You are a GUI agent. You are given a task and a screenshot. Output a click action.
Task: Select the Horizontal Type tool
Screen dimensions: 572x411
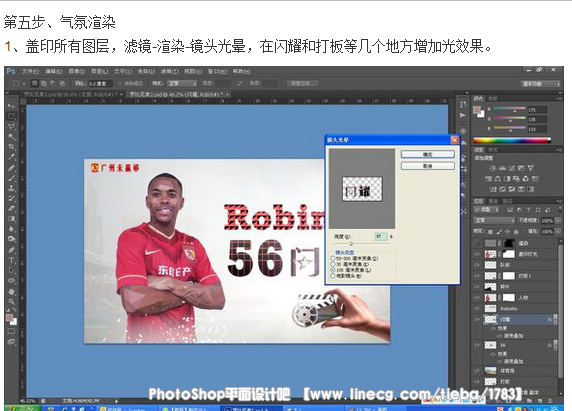pos(11,260)
